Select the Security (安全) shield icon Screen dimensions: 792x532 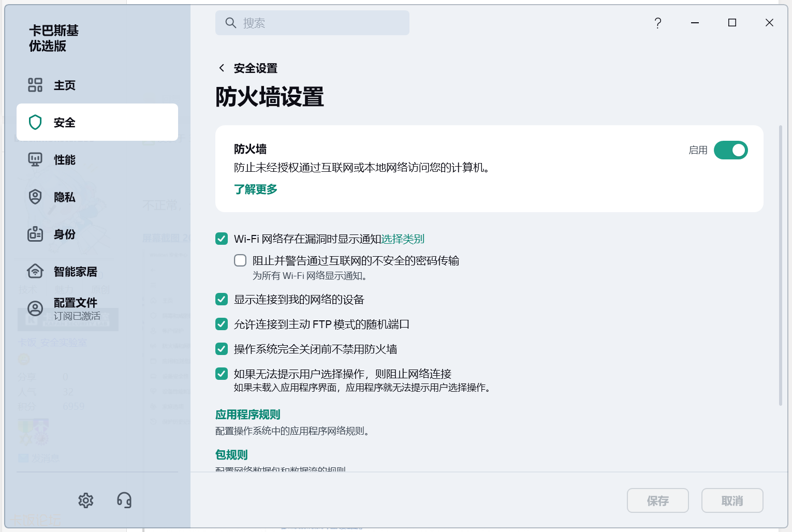click(35, 122)
